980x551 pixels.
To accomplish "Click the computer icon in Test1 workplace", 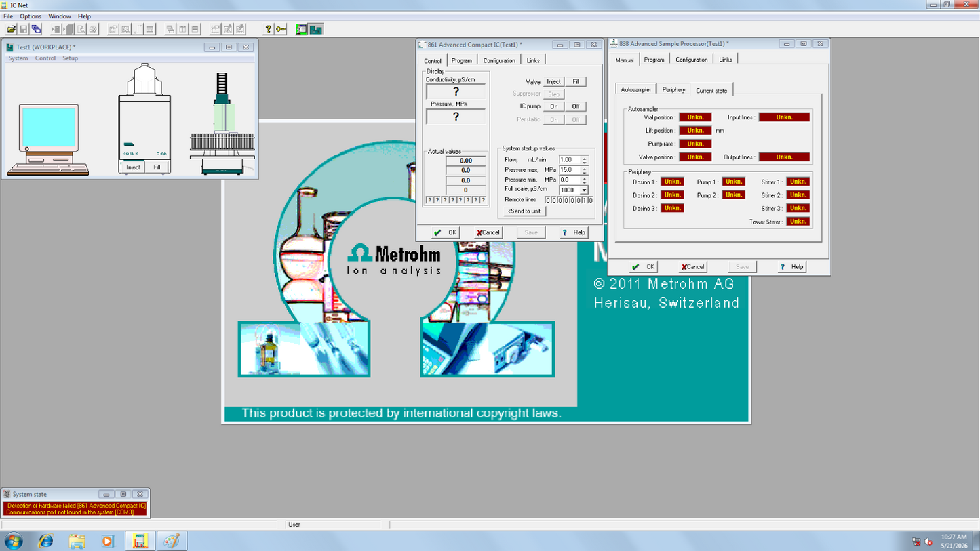I will [x=48, y=140].
